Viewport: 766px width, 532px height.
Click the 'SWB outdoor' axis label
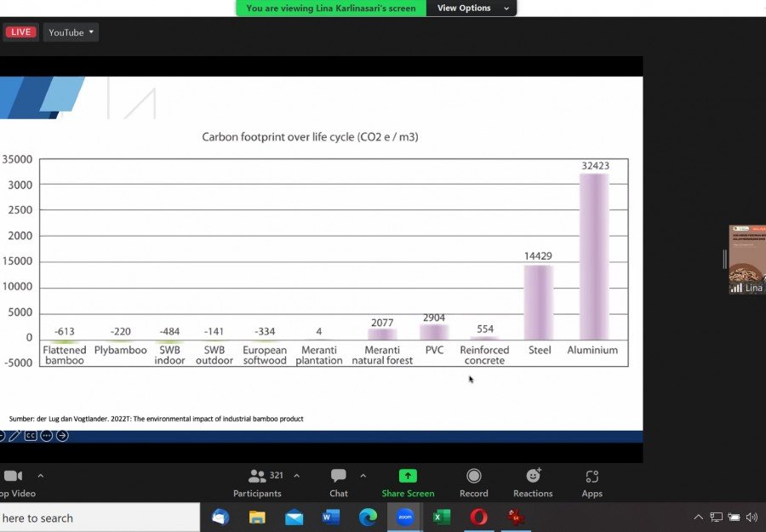tap(214, 355)
